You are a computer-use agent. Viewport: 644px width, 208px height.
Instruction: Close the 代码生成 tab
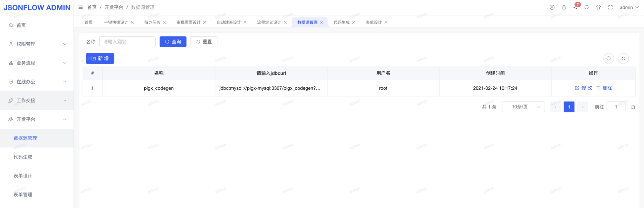(354, 23)
